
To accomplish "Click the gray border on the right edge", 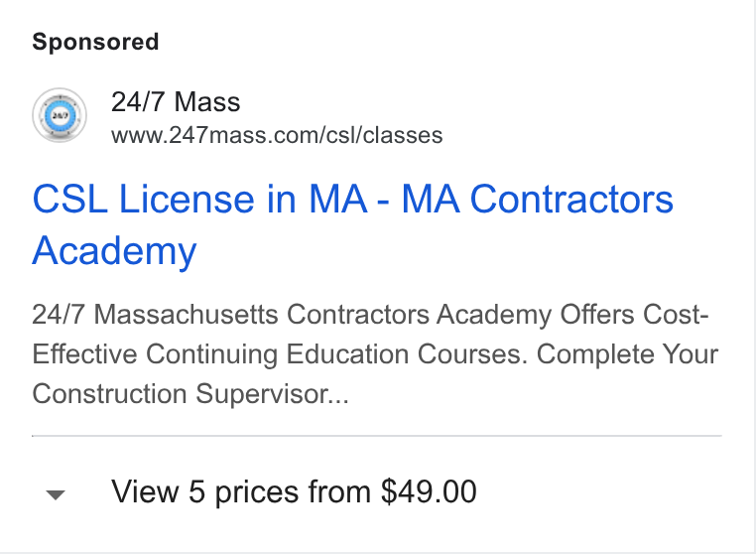I will 754,277.
